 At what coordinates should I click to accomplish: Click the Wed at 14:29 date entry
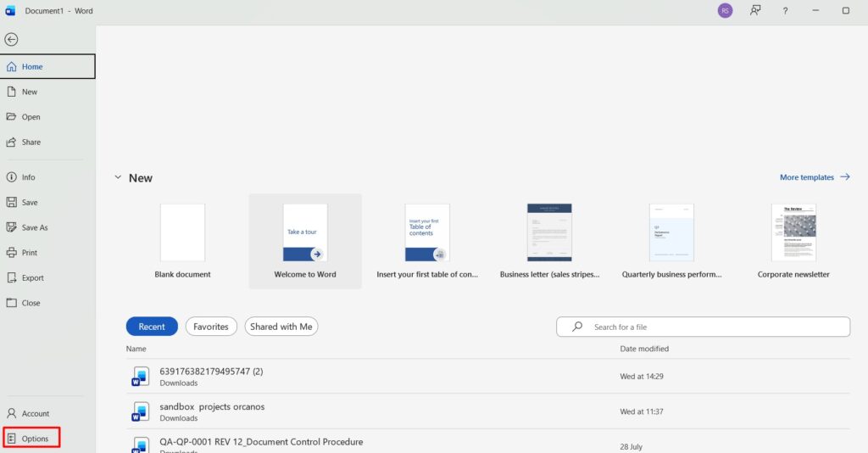[x=642, y=377]
